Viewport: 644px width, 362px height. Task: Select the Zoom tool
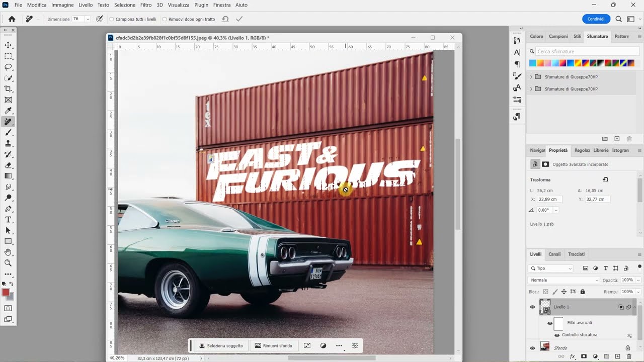click(9, 263)
